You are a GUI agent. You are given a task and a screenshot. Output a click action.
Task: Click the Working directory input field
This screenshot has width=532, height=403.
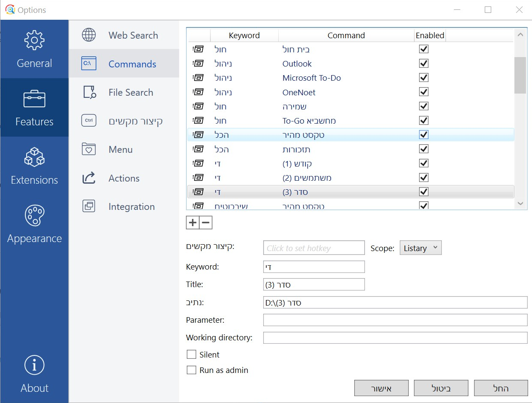(x=395, y=337)
